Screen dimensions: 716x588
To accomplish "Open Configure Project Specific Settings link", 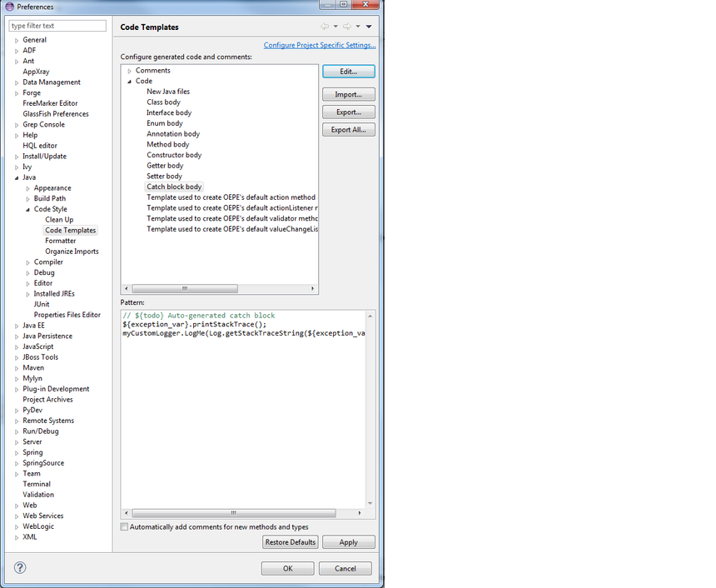I will 319,45.
